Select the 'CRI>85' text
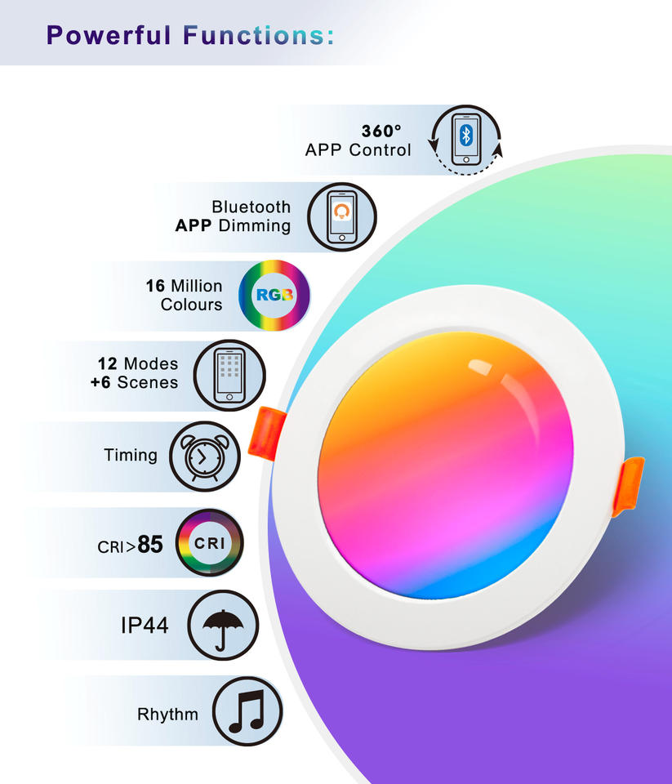This screenshot has height=784, width=672. coord(130,545)
